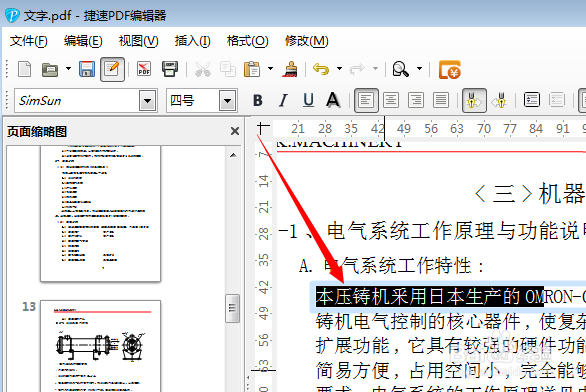Select the clone formatting paintbrush icon

pos(290,69)
